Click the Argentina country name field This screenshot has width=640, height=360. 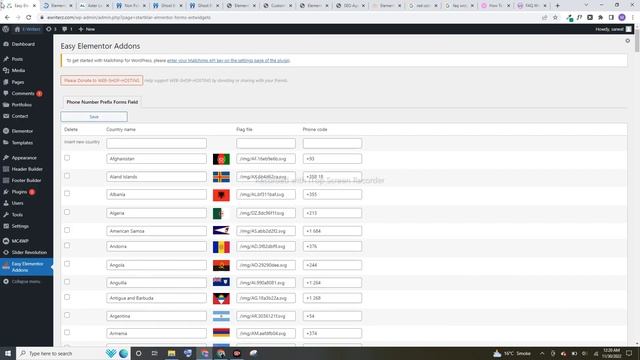[x=156, y=316]
